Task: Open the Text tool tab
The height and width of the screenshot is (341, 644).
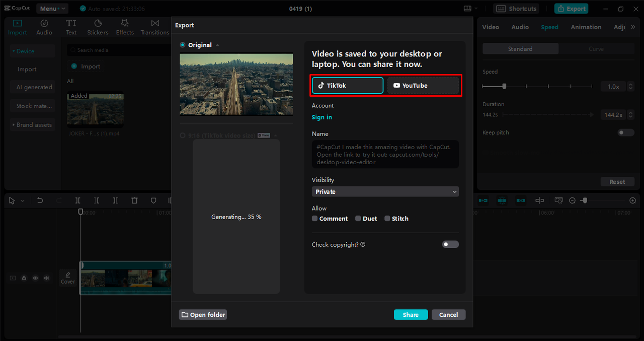Action: tap(71, 27)
